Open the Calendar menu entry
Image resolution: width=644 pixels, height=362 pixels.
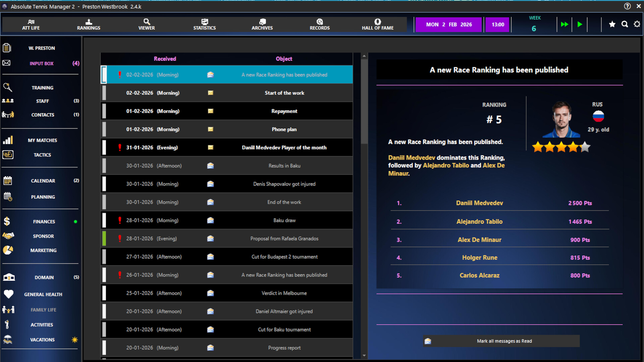pyautogui.click(x=43, y=181)
